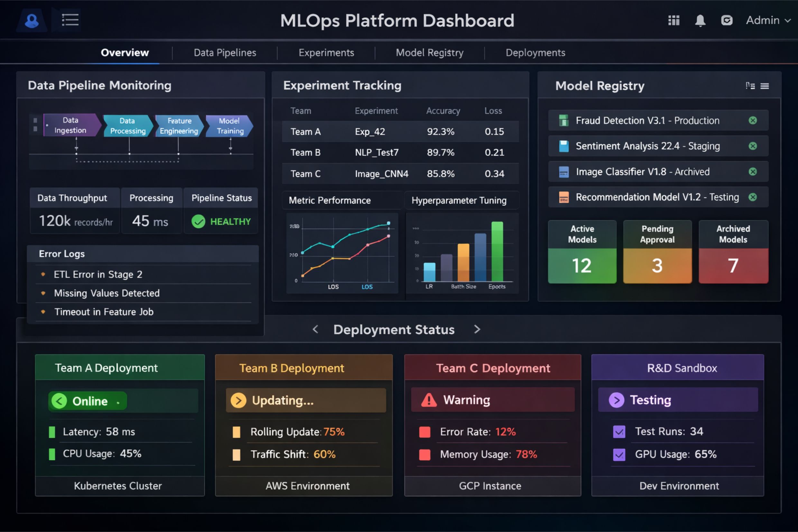
Task: Click the Team C Warning triangle icon
Action: 429,400
